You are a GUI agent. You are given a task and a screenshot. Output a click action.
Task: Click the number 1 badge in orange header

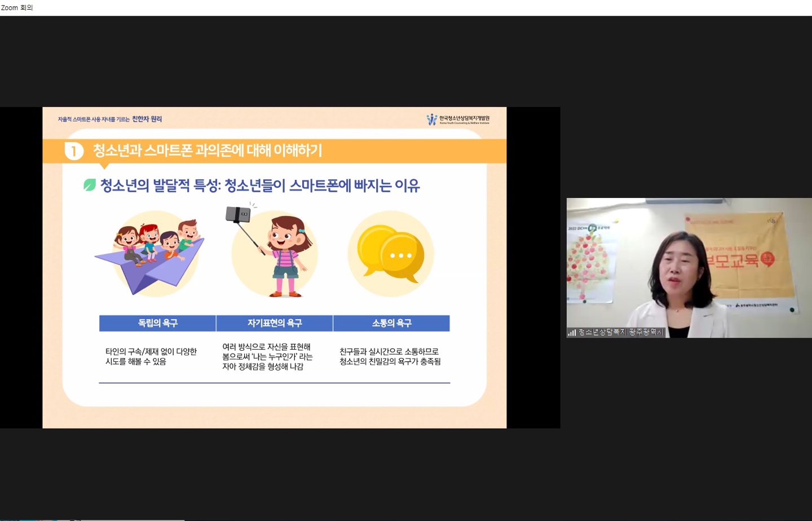click(x=74, y=151)
